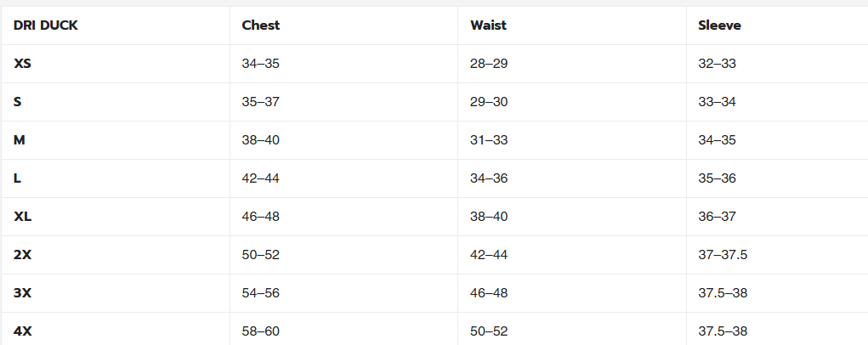Select waist value 31–33

[489, 140]
